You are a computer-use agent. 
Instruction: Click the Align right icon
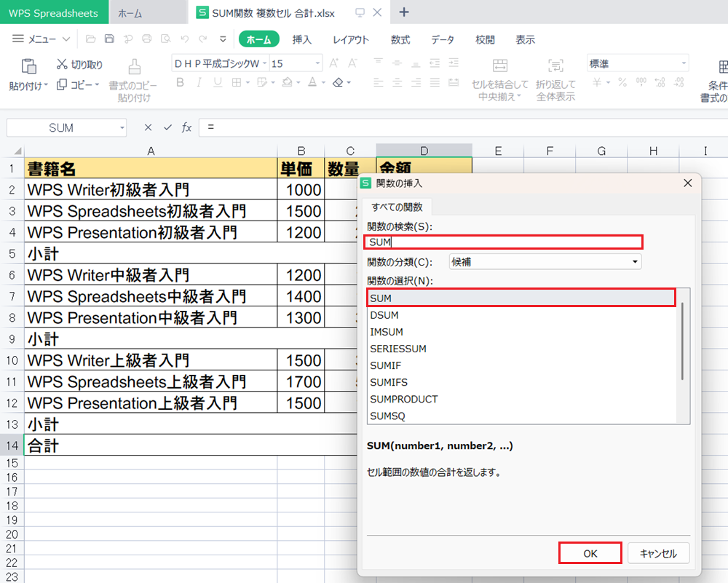click(416, 83)
